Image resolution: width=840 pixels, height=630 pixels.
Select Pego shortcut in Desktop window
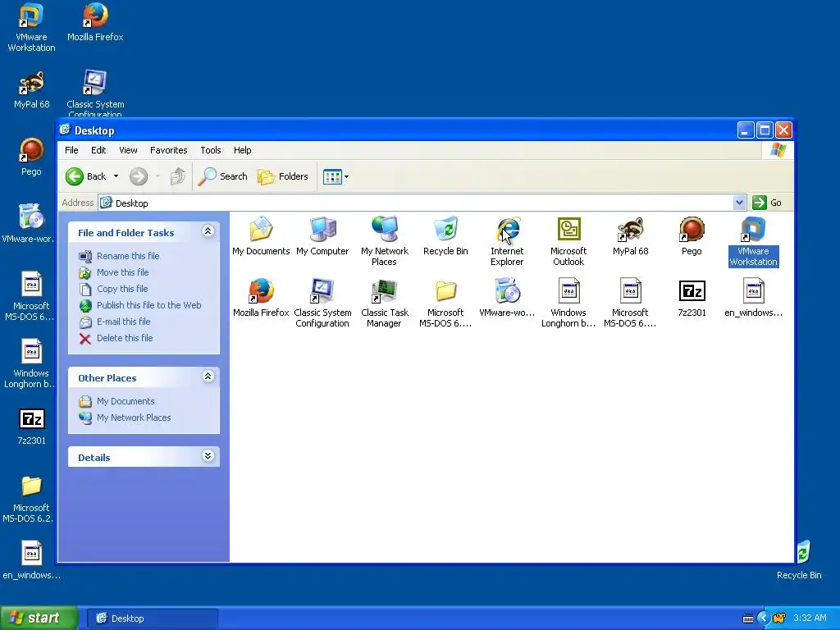pos(692,235)
